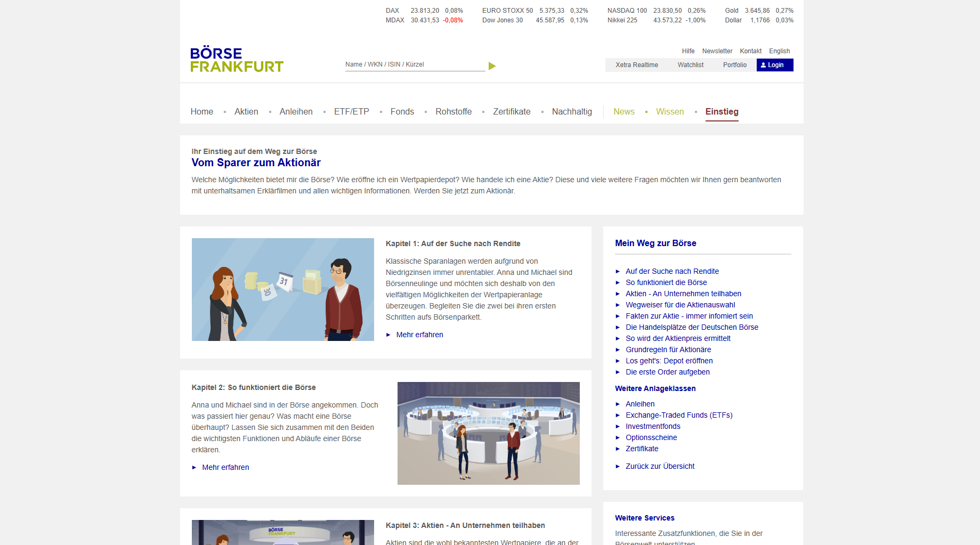
Task: Switch language to English
Action: (x=779, y=51)
